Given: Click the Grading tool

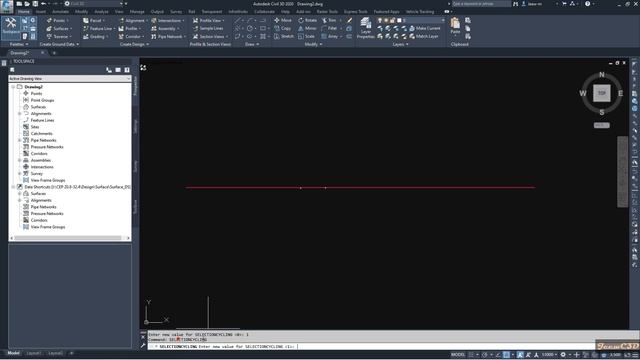Looking at the screenshot, I should point(95,37).
